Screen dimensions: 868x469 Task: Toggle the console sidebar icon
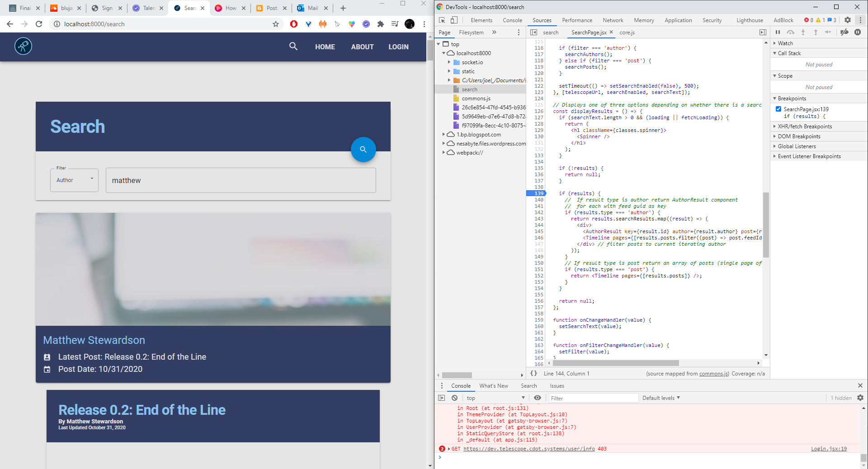click(x=442, y=398)
